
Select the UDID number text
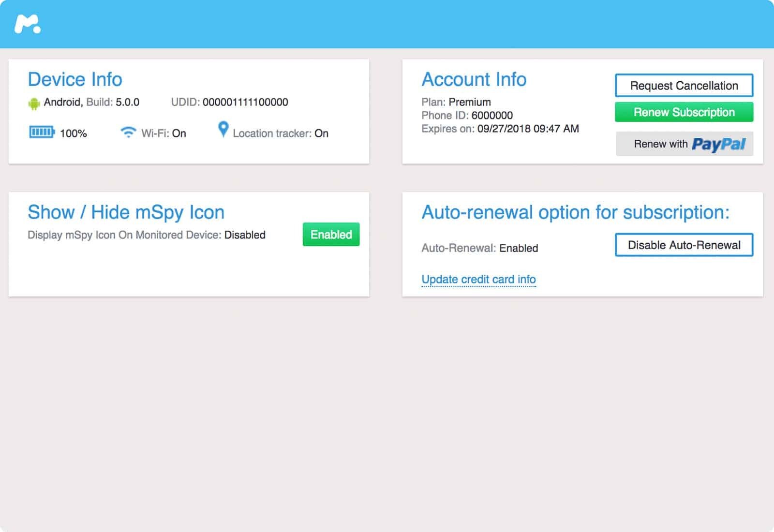point(245,102)
